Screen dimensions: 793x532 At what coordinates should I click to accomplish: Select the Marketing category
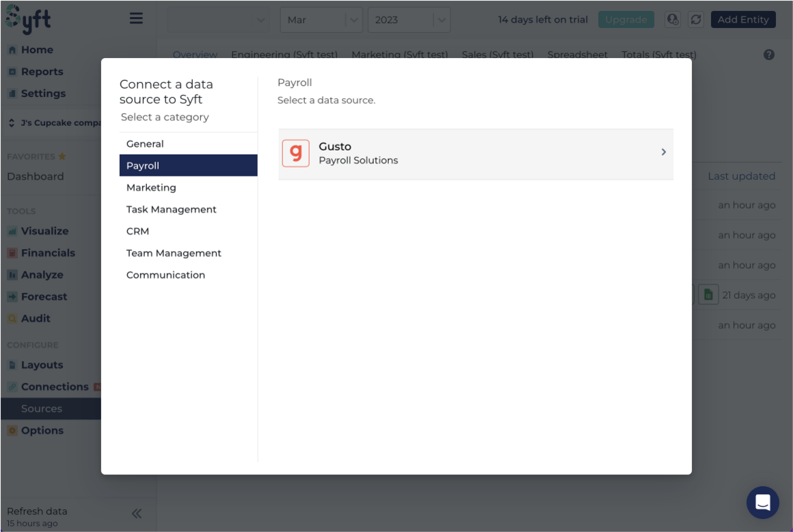click(188, 187)
